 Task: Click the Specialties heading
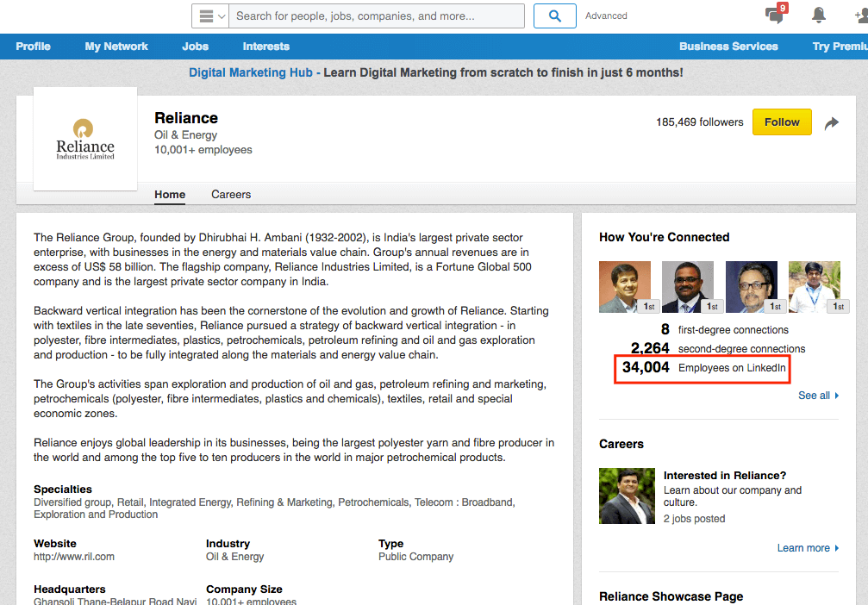click(63, 490)
